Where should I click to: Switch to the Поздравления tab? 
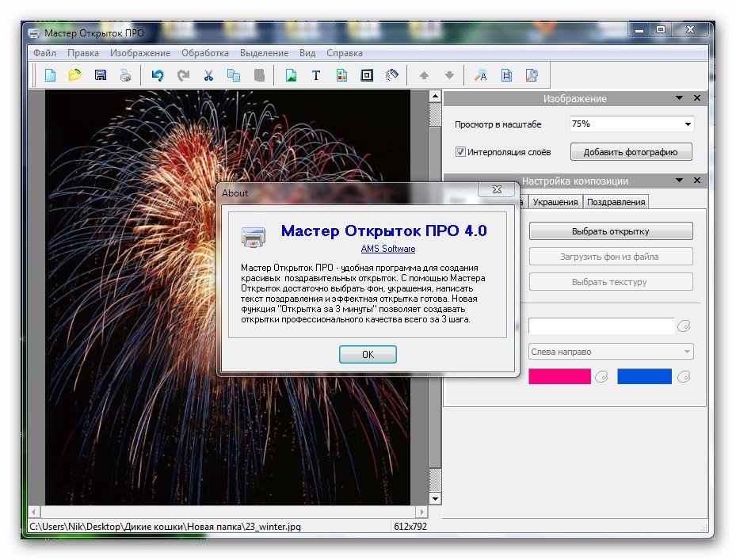pyautogui.click(x=616, y=202)
